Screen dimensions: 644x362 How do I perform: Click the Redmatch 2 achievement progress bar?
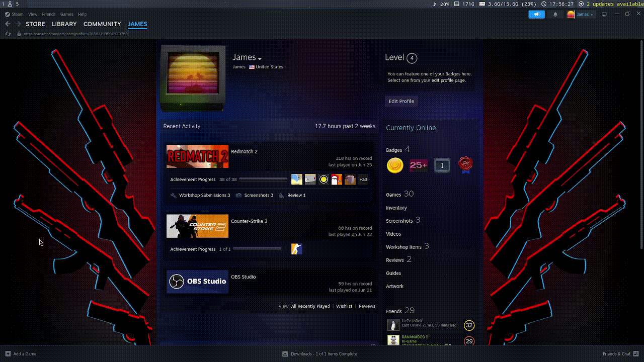(263, 179)
